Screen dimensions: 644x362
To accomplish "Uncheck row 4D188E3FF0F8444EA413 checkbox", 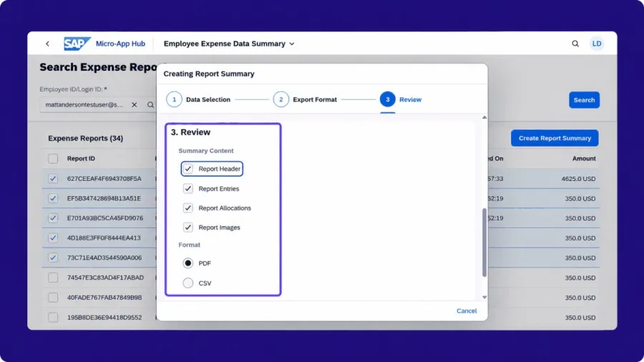I will (53, 238).
